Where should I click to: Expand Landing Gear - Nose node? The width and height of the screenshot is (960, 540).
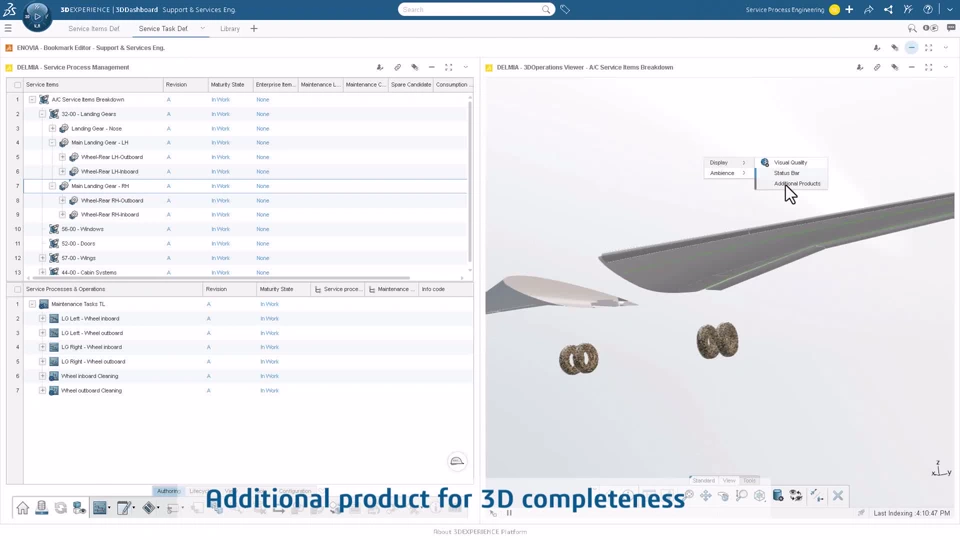(x=52, y=129)
